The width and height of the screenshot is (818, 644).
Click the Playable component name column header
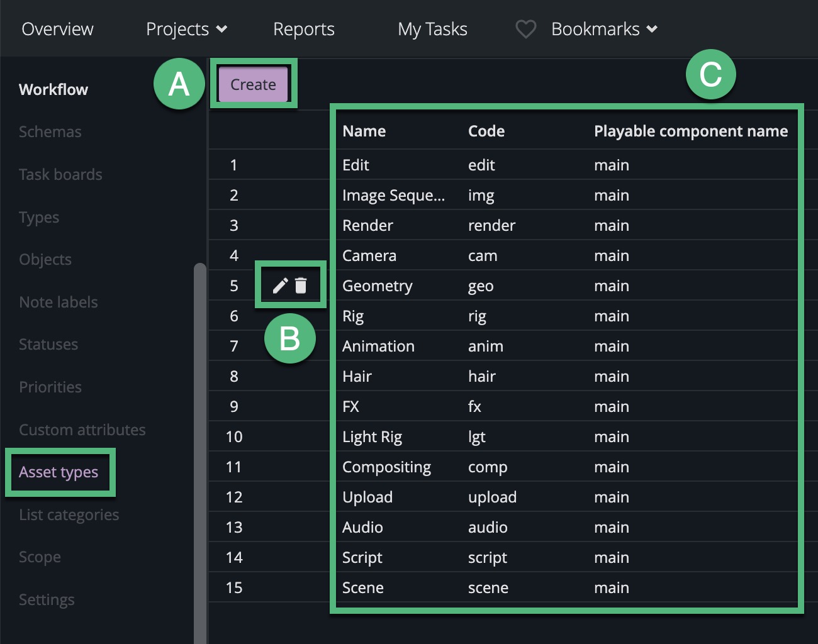pos(691,131)
